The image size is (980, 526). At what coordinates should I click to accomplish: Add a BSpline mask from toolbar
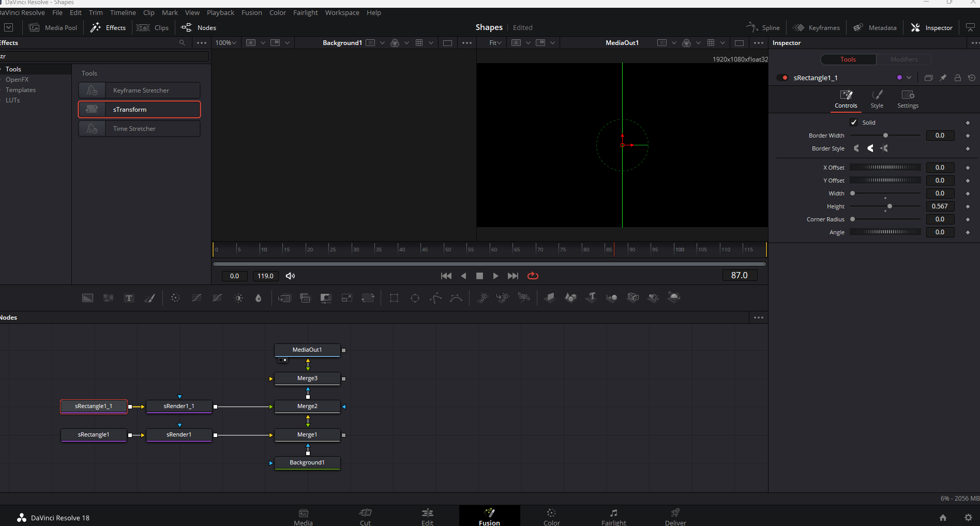[x=456, y=298]
